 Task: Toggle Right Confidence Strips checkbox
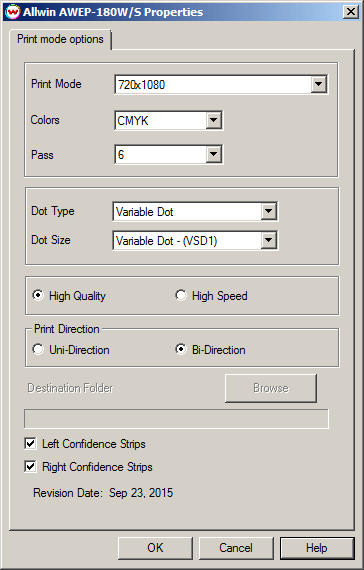click(x=30, y=466)
